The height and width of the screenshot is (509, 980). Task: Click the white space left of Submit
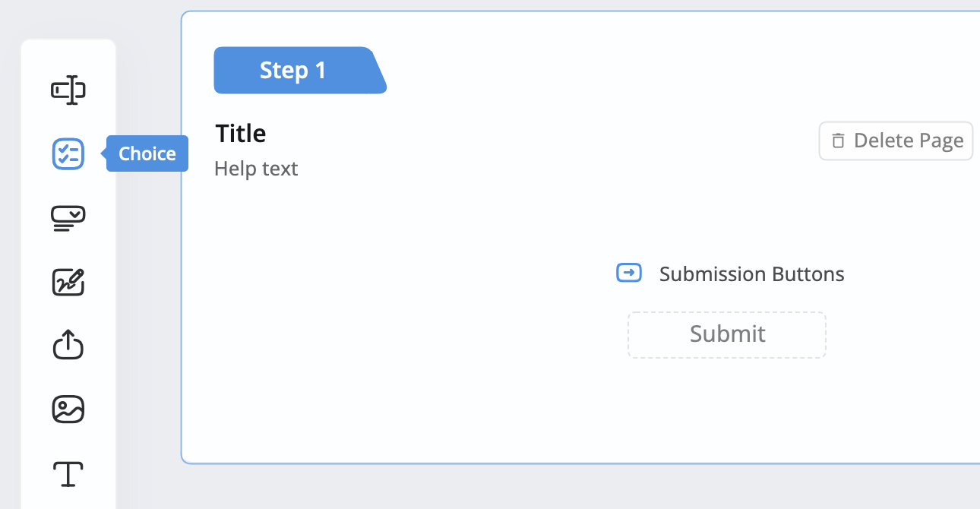click(x=456, y=334)
